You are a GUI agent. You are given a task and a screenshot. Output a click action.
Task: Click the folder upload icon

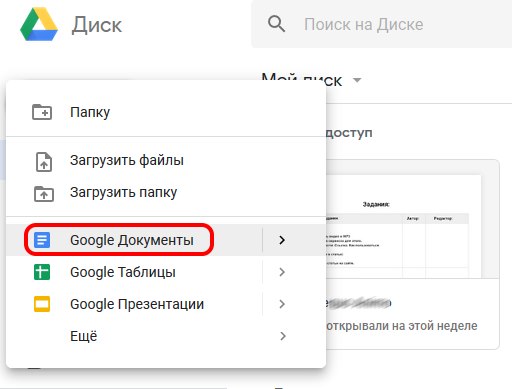pos(44,194)
